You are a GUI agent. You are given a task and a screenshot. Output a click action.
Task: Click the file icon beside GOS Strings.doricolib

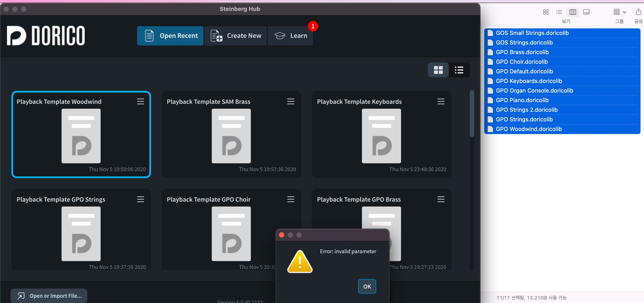point(490,43)
